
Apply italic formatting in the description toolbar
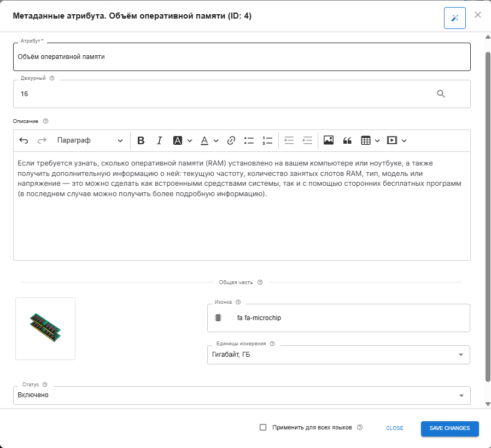[x=159, y=140]
